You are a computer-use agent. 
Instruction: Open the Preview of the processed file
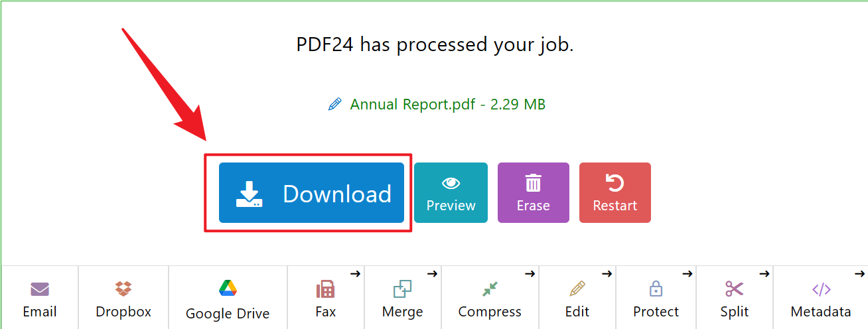tap(451, 192)
